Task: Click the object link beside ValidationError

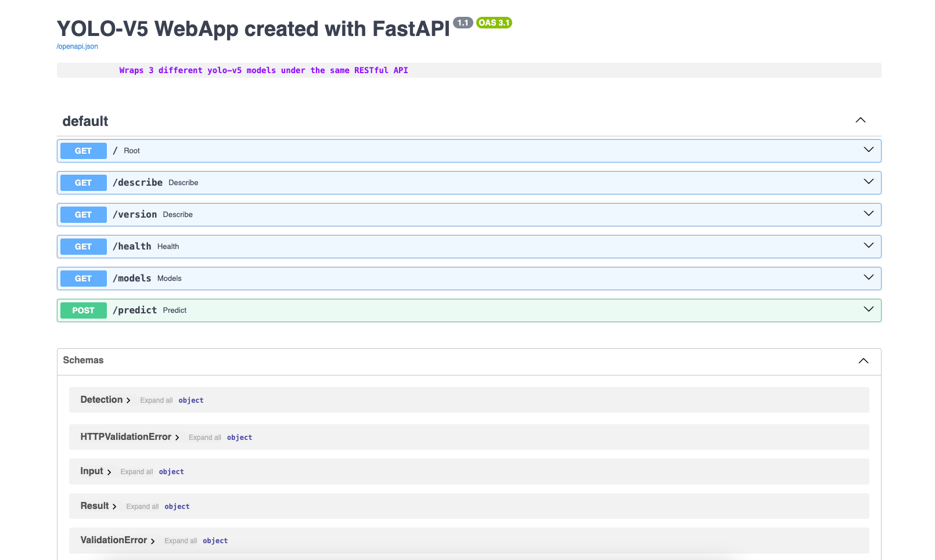Action: point(215,540)
